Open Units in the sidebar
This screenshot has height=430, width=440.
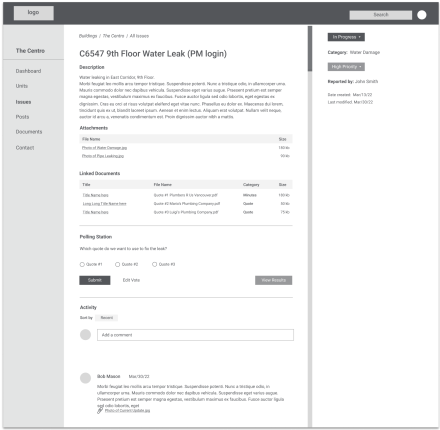click(x=22, y=86)
